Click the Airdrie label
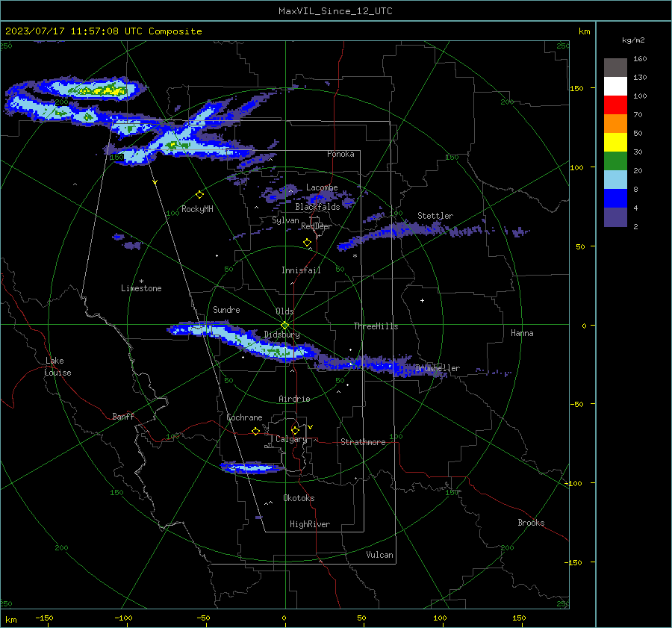Viewport: 672px width, 628px height. [x=294, y=399]
